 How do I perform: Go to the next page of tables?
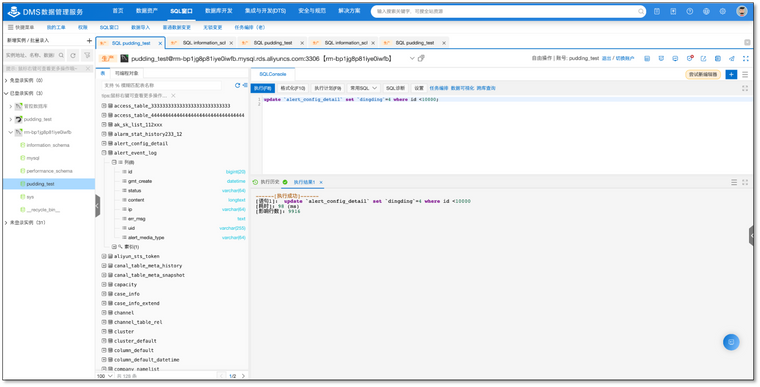point(243,376)
